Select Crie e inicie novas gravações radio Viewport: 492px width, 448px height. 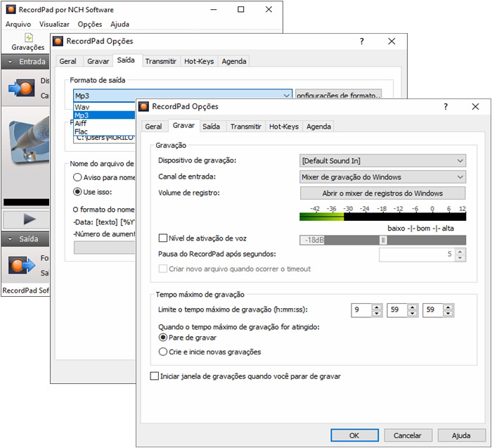click(163, 352)
